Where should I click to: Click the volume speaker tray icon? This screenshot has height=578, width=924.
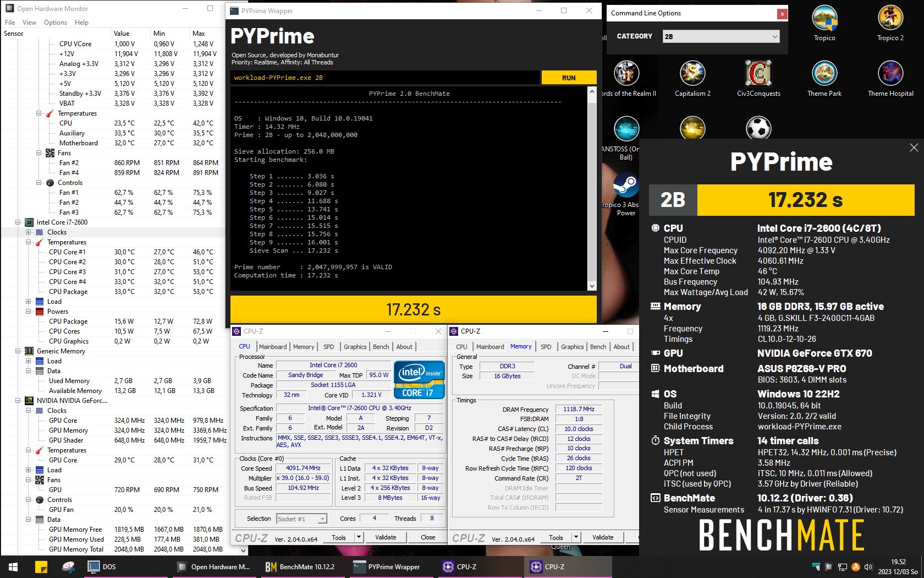868,566
